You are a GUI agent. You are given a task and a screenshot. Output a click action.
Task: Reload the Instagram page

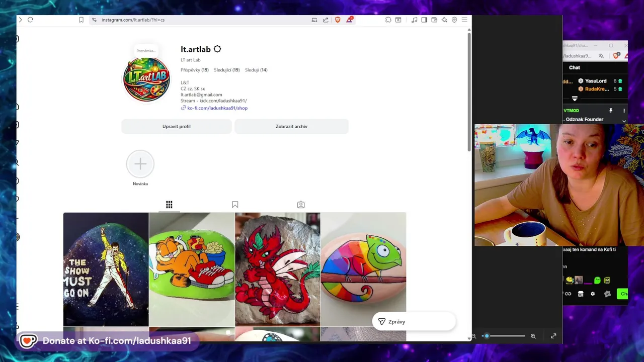(30, 20)
